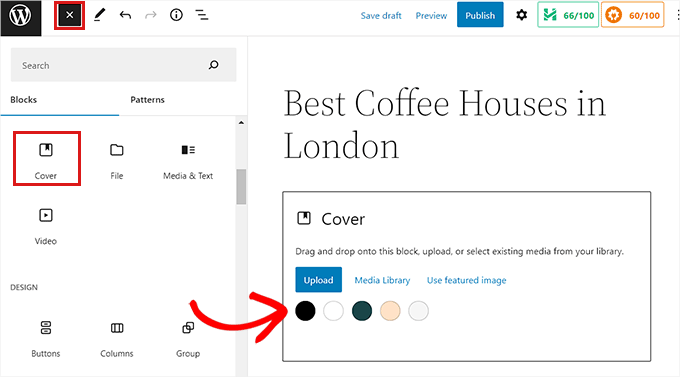Insert the Video block
This screenshot has width=680, height=377.
(46, 226)
